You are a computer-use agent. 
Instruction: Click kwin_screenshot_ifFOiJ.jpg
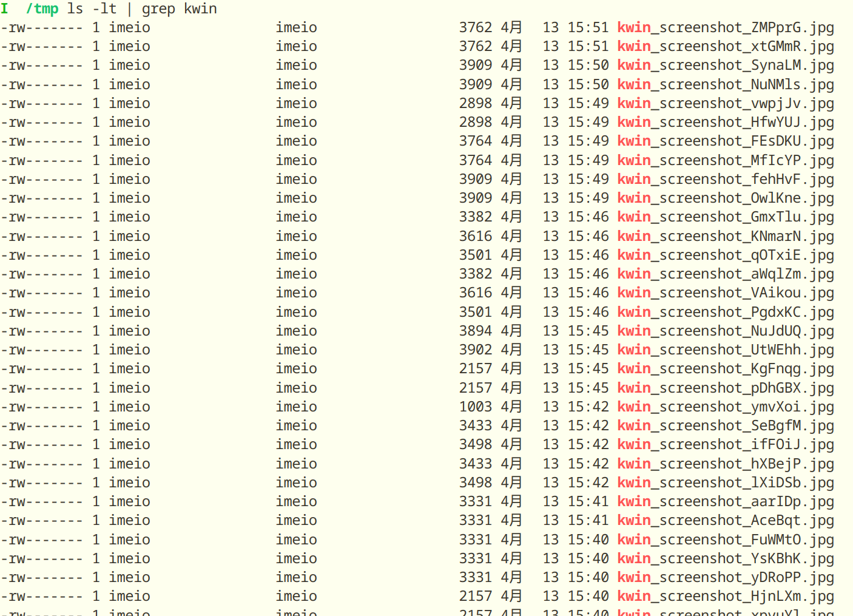pyautogui.click(x=726, y=445)
